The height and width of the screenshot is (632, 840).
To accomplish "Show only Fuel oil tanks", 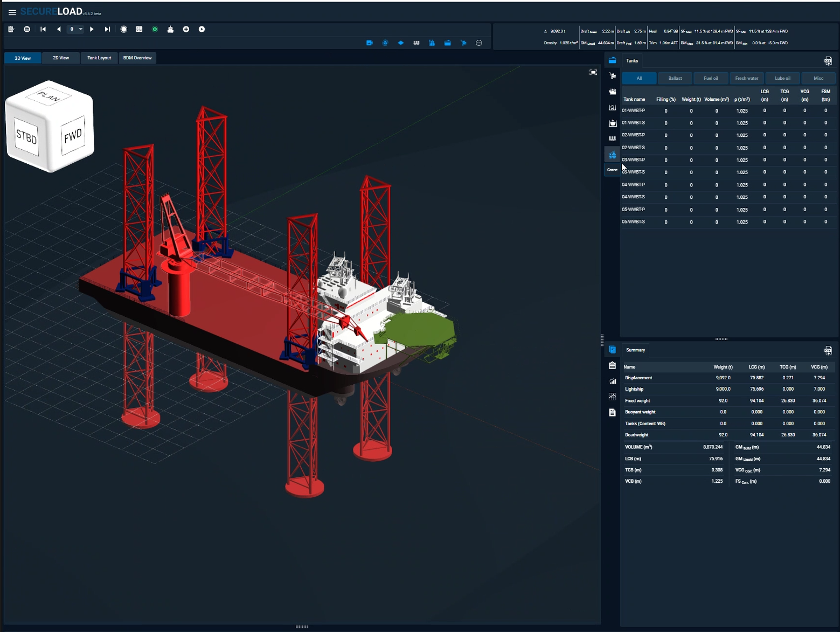I will [x=710, y=79].
